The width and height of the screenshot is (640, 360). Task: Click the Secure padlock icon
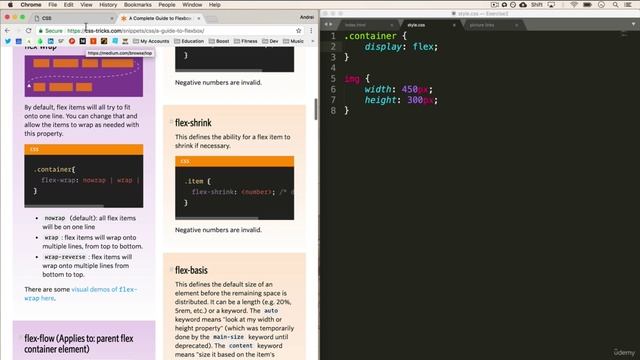(x=40, y=31)
